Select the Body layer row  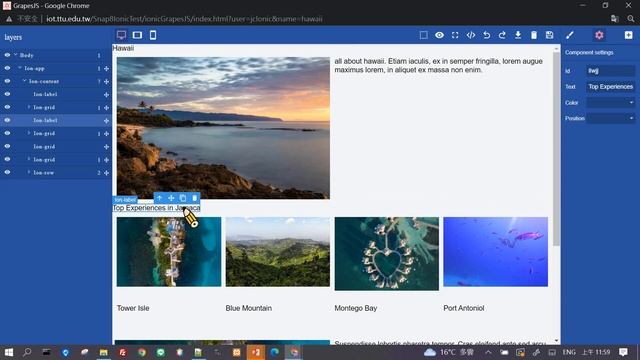56,55
